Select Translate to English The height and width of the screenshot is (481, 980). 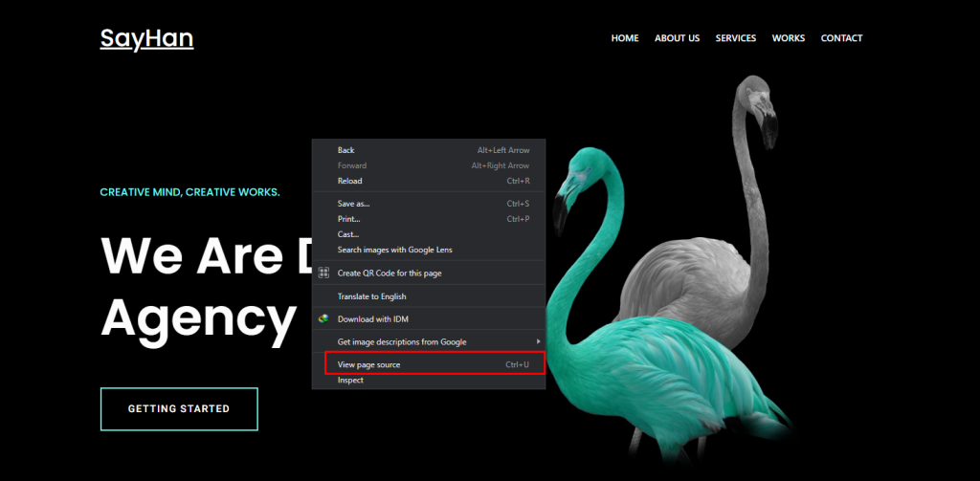(x=429, y=296)
